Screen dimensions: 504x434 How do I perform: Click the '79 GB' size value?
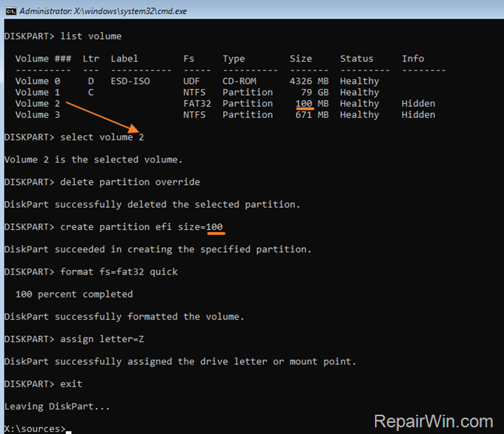click(x=315, y=92)
